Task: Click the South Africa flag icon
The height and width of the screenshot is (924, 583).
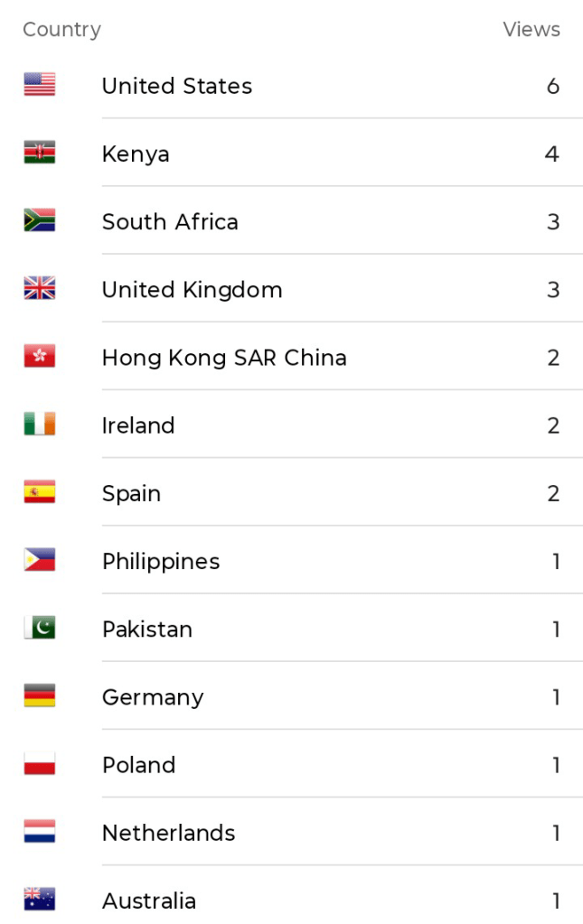Action: click(x=39, y=220)
